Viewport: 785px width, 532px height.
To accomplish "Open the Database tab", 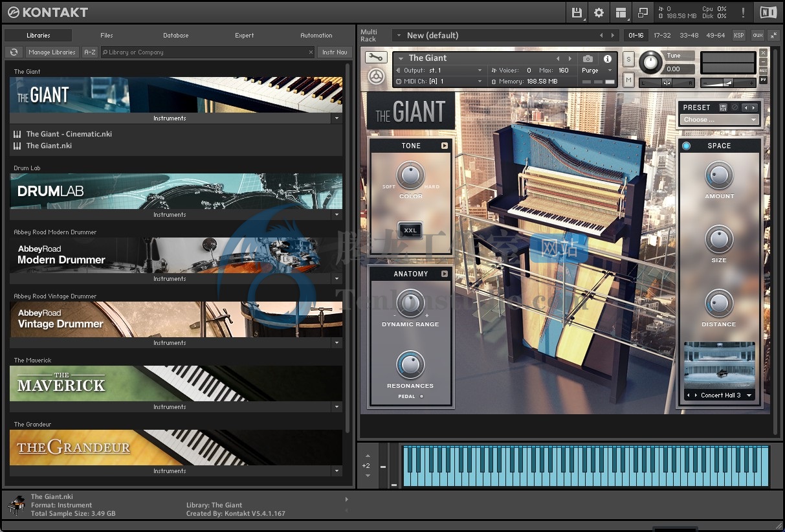I will point(175,36).
